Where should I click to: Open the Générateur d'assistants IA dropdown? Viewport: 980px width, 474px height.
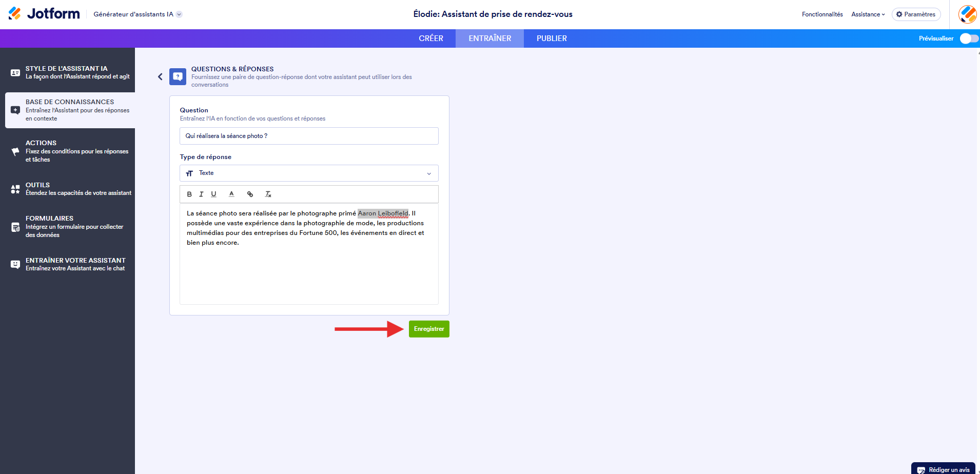coord(138,14)
